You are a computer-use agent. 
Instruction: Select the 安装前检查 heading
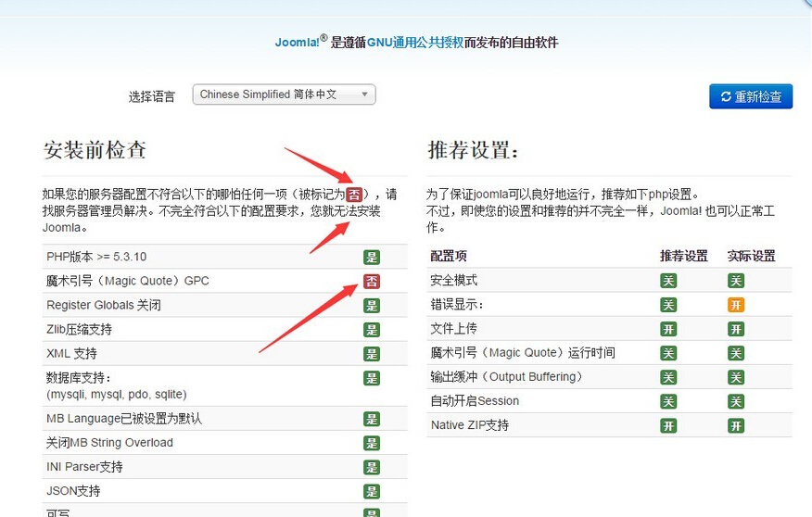(x=95, y=150)
